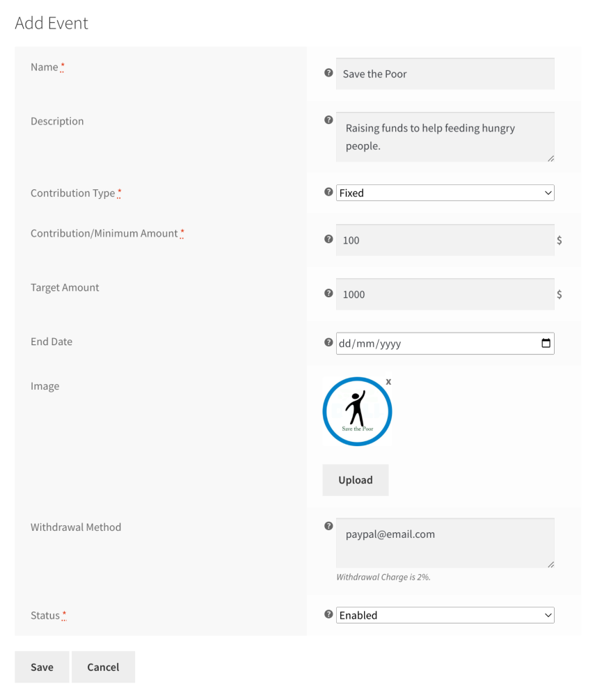Click the help icon beside Name field
Image resolution: width=595 pixels, height=700 pixels.
point(328,72)
